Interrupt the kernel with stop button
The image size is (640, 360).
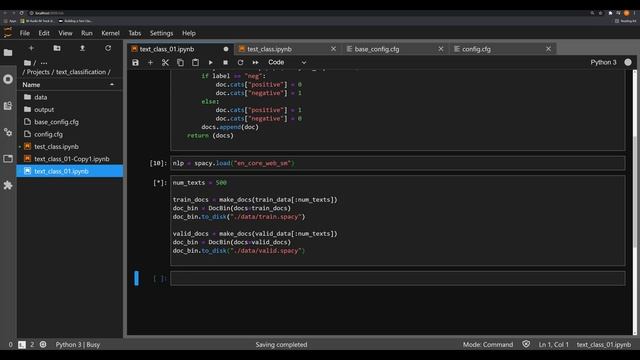tap(225, 62)
